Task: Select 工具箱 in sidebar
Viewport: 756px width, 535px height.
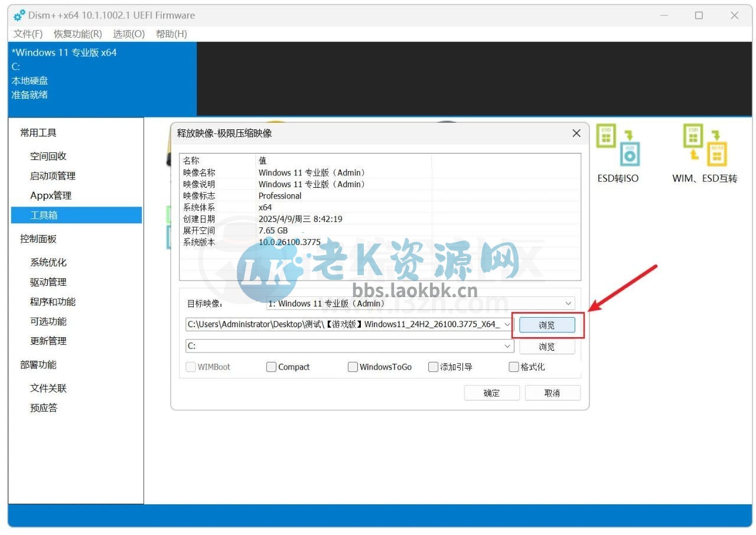Action: pyautogui.click(x=77, y=215)
